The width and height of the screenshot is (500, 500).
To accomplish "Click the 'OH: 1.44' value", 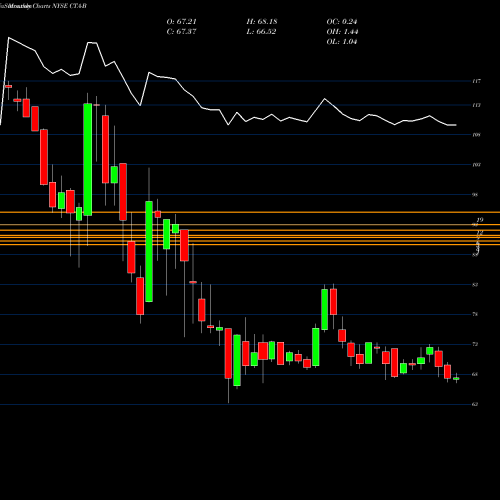I will pyautogui.click(x=342, y=32).
